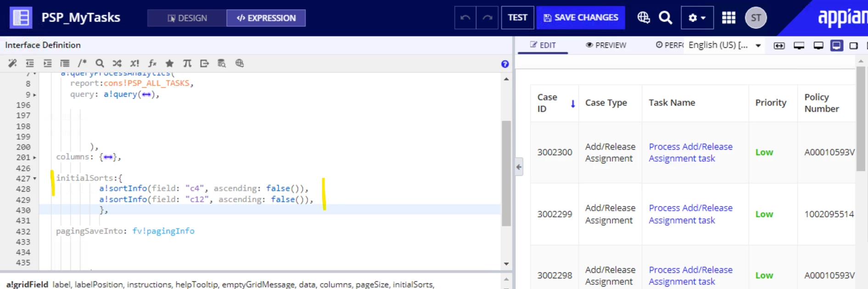Click the star favorites toolbar icon
Viewport: 868px width, 289px height.
point(169,63)
